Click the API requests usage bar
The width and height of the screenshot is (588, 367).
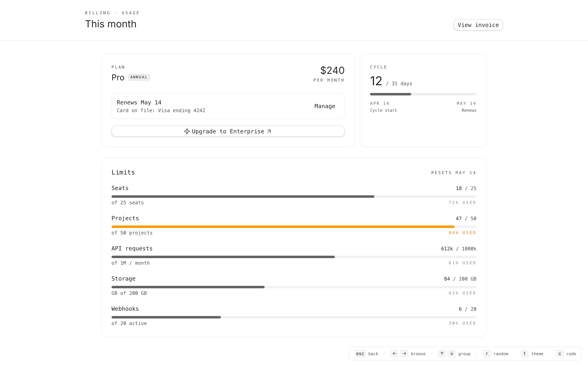coord(223,257)
